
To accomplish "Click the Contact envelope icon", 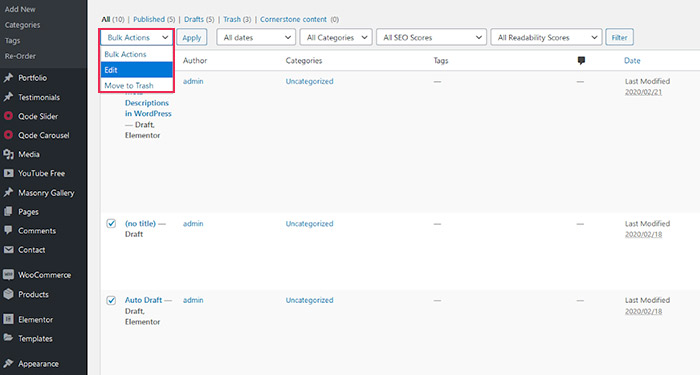I will (8, 250).
